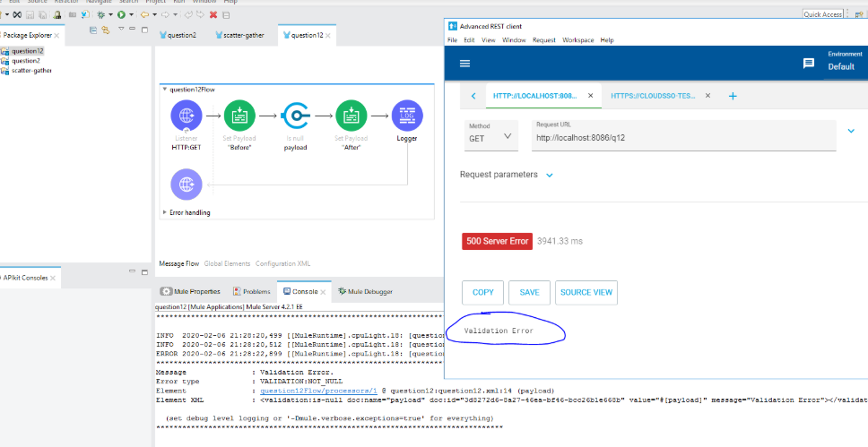
Task: Open the Configuration XML tab
Action: [x=282, y=263]
